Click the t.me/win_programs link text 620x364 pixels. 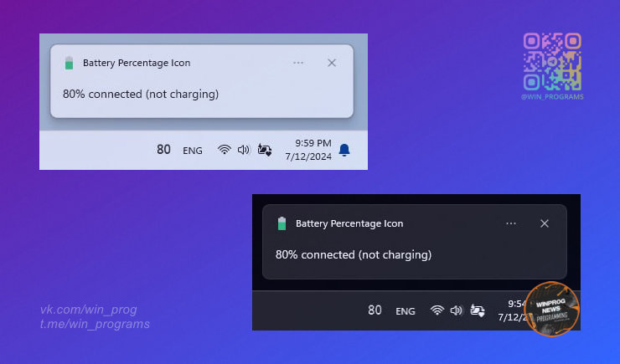click(95, 324)
